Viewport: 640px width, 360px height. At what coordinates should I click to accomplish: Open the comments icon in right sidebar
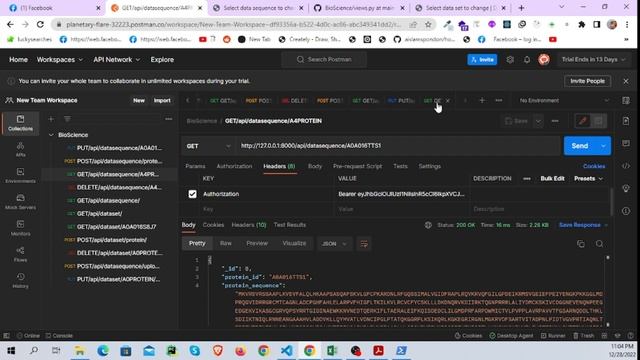[x=626, y=143]
